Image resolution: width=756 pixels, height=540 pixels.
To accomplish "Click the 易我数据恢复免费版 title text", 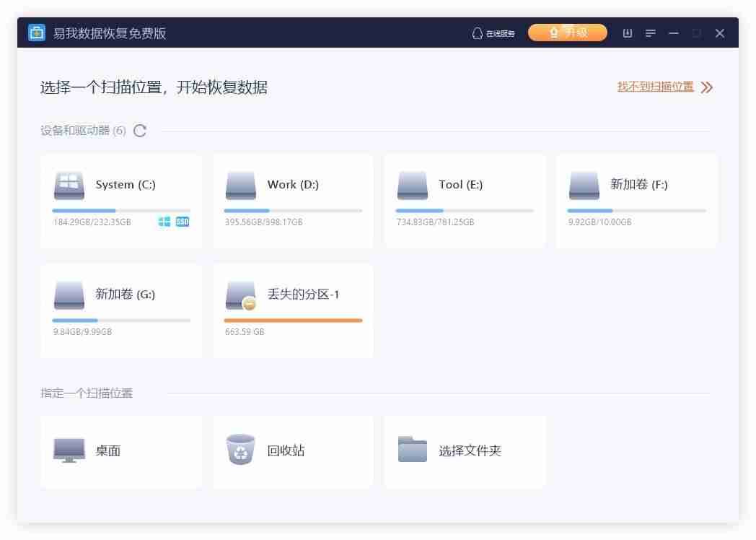I will click(110, 33).
